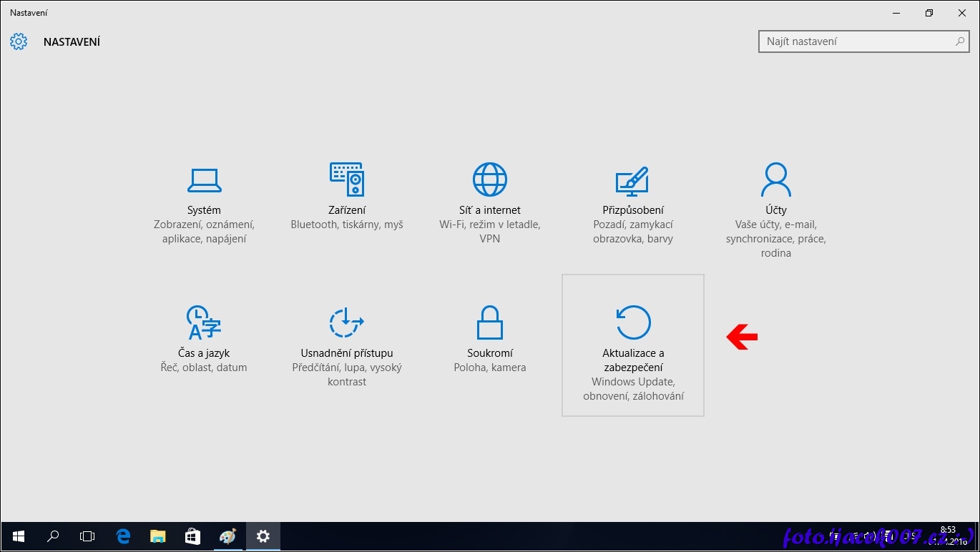Viewport: 980px width, 552px height.
Task: Open File Explorer from the taskbar
Action: tap(158, 536)
